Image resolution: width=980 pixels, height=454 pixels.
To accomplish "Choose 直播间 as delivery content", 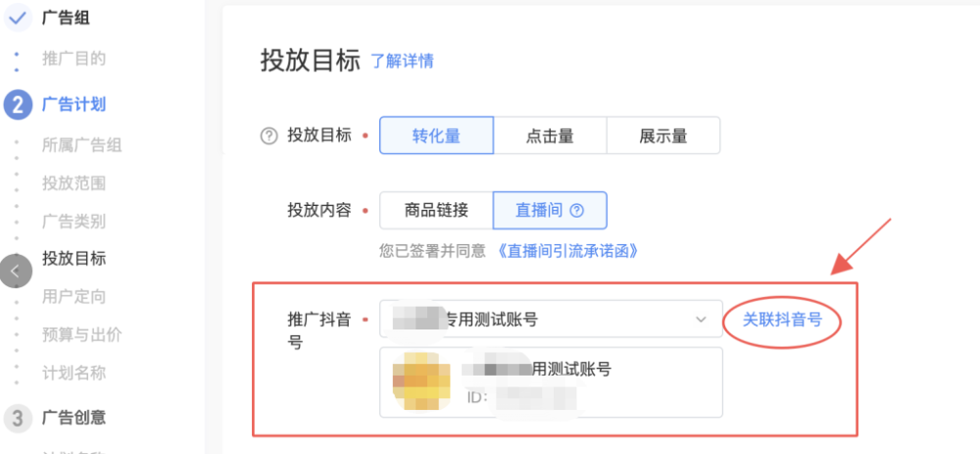I will [x=550, y=211].
